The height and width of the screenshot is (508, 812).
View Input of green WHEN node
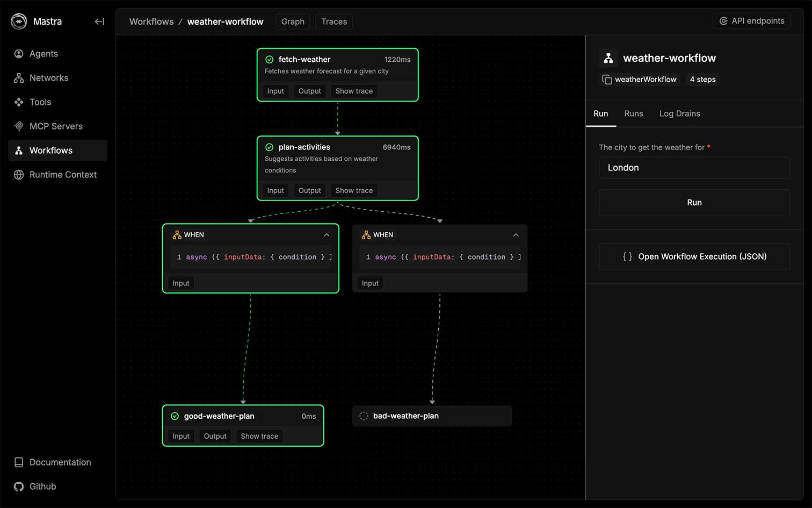[x=181, y=283]
